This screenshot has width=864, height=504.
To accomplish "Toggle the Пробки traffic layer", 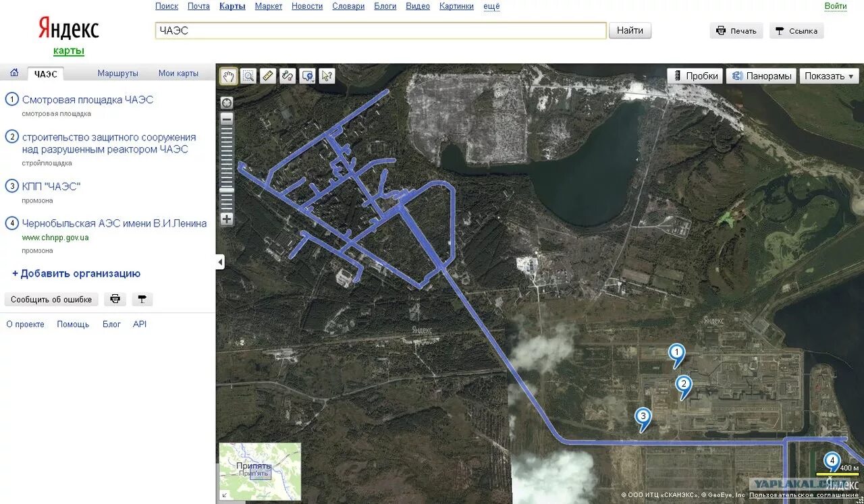I will click(x=695, y=76).
